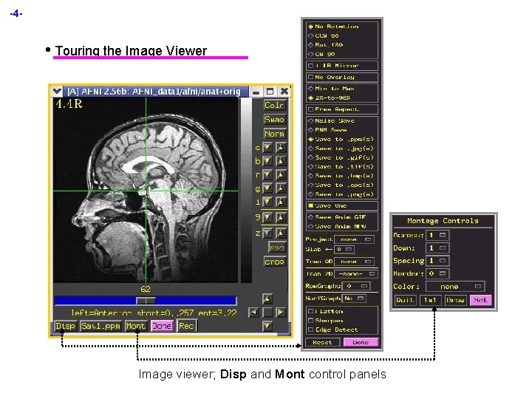Viewport: 532px width, 399px height.
Task: Click the up arrow in the c row
Action: pyautogui.click(x=281, y=148)
